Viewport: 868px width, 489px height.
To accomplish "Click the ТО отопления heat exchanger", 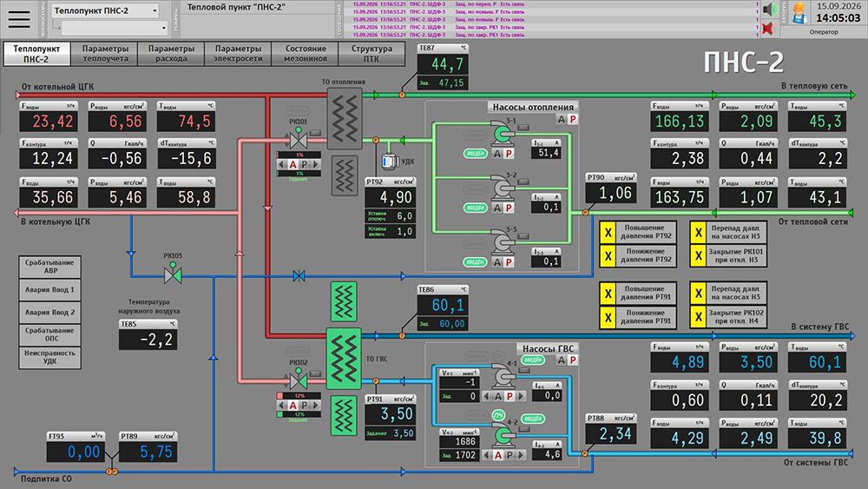I will pyautogui.click(x=345, y=118).
